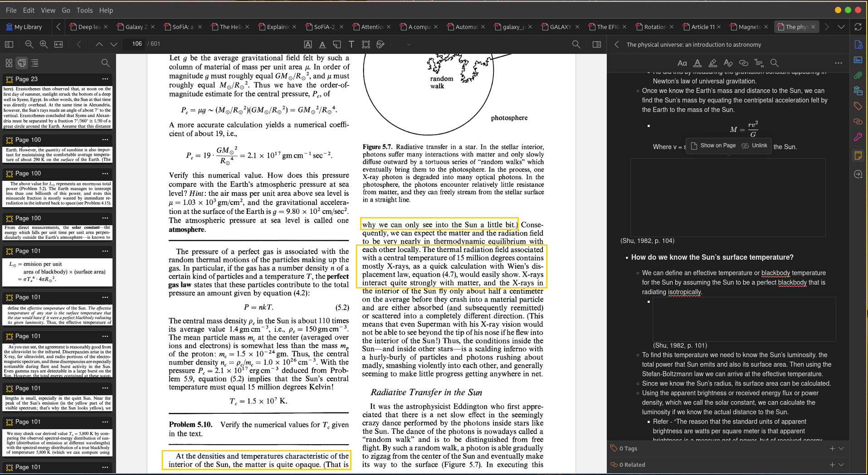
Task: Open the Help menu
Action: click(106, 10)
